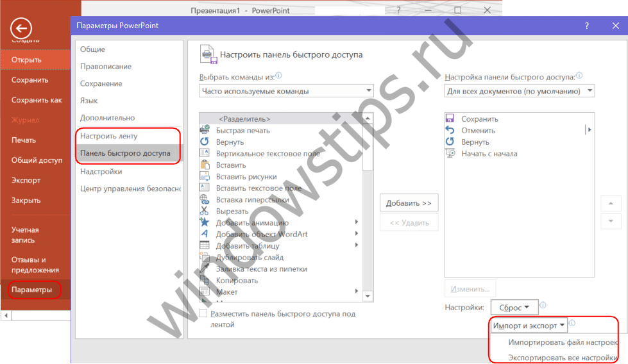Screen dimensions: 628x364
Task: Click the back arrow in the backstage menu
Action: (x=21, y=28)
